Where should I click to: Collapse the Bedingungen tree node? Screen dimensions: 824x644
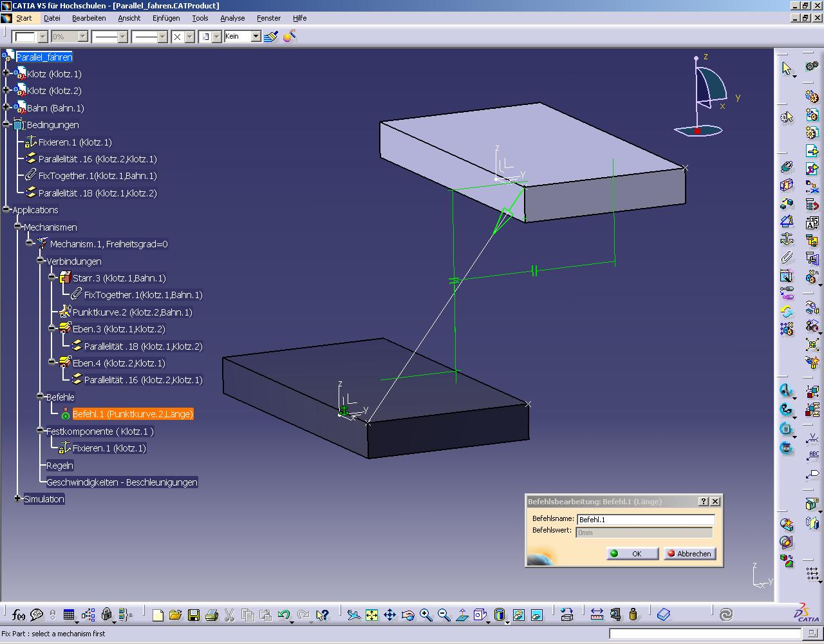click(6, 124)
